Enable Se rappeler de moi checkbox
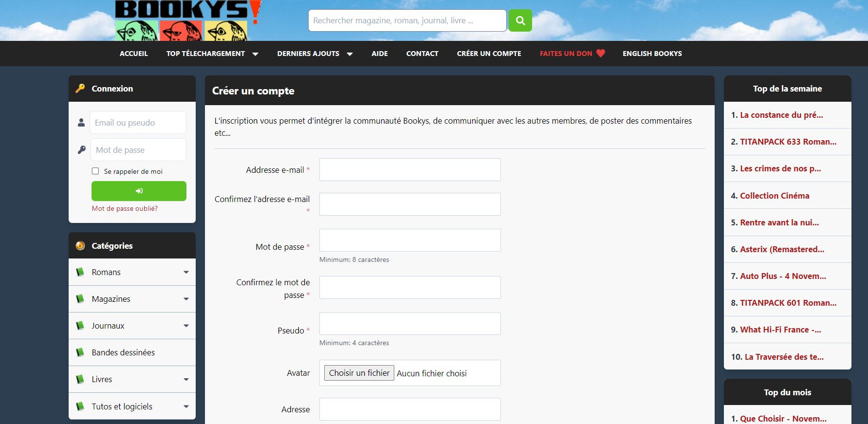This screenshot has height=424, width=868. tap(95, 171)
